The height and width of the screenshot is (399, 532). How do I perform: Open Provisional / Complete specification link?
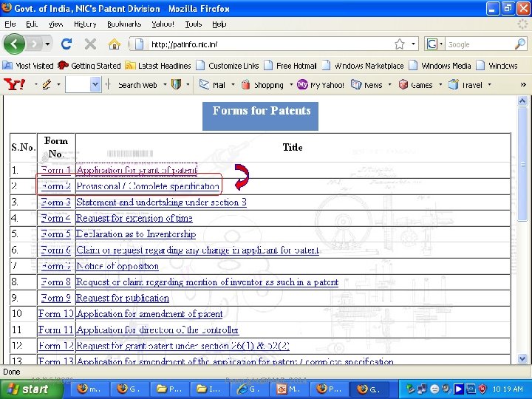[x=148, y=186]
